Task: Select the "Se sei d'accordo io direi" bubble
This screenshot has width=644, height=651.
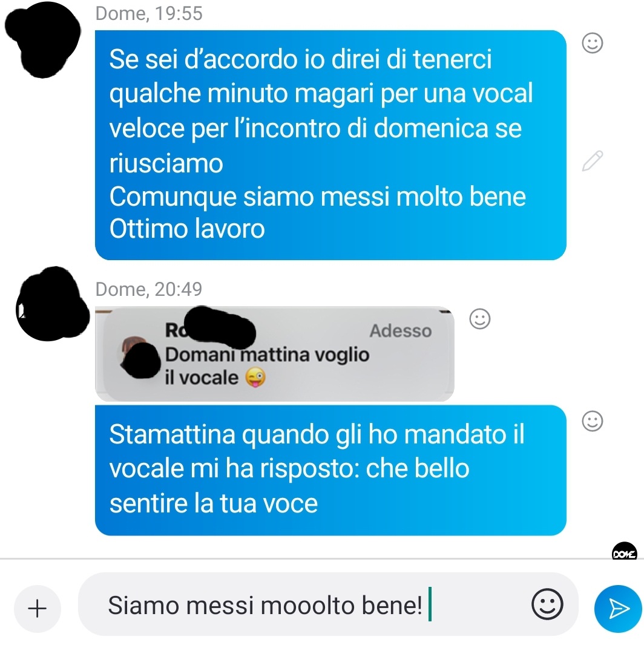Action: tap(330, 145)
